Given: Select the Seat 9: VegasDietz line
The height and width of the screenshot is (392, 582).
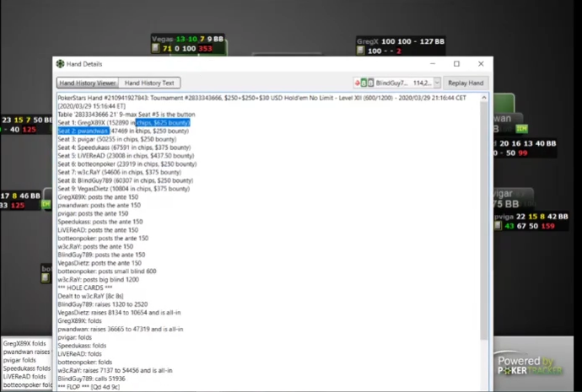Looking at the screenshot, I should (x=124, y=188).
